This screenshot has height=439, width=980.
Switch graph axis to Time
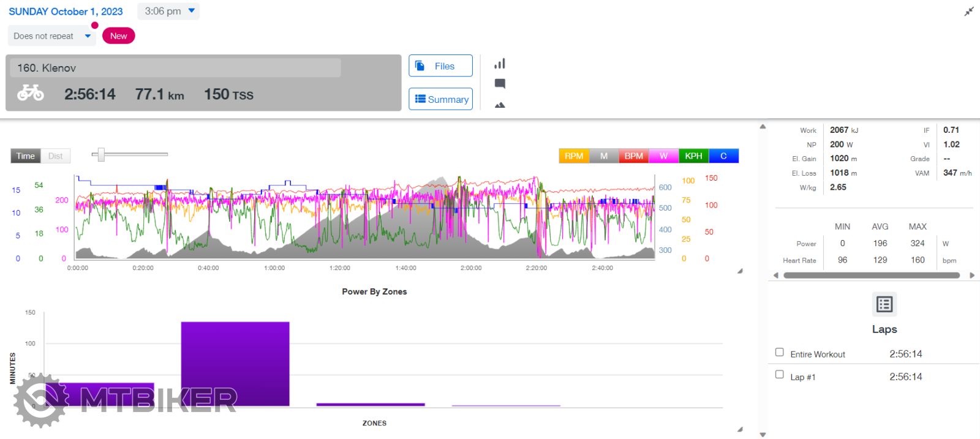coord(26,156)
